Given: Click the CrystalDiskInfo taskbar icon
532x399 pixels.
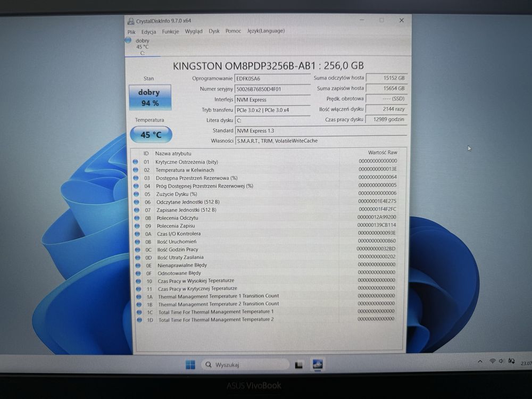Looking at the screenshot, I should [318, 365].
